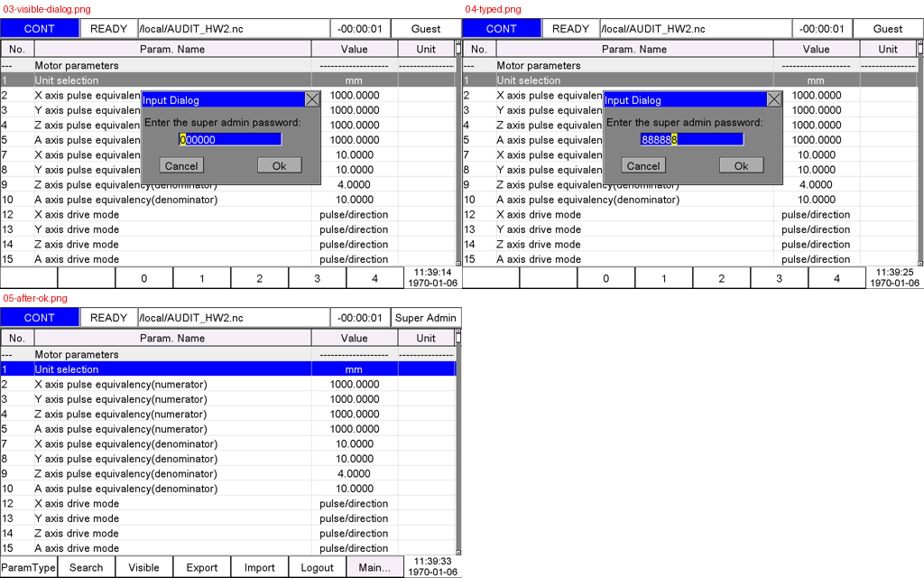Image resolution: width=924 pixels, height=578 pixels.
Task: Click the parameter list scrollbar in 04-typed screen
Action: coord(920,154)
